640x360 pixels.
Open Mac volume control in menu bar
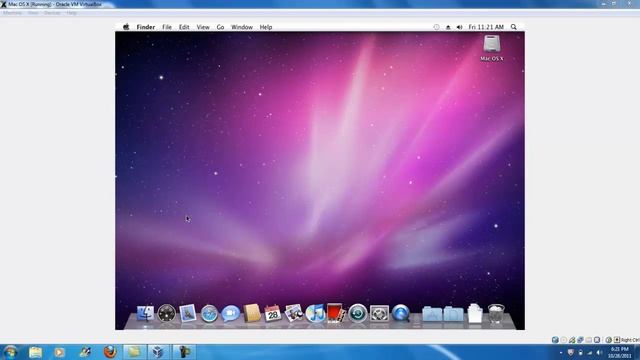(460, 27)
